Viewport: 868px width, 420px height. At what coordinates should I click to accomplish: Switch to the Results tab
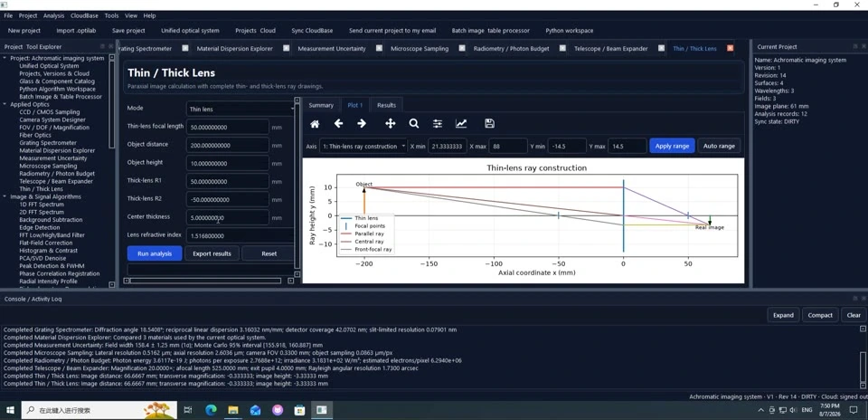pos(386,105)
